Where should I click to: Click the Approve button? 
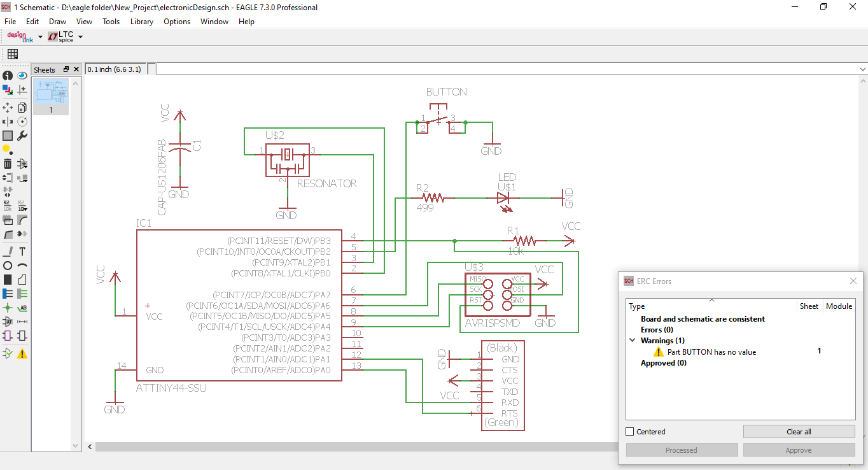pyautogui.click(x=799, y=450)
